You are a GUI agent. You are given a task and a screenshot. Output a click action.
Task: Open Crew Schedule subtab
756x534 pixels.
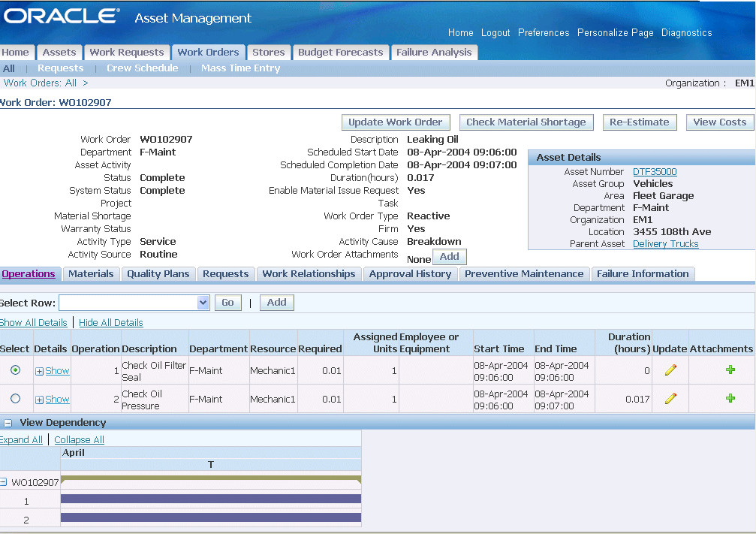pos(142,68)
